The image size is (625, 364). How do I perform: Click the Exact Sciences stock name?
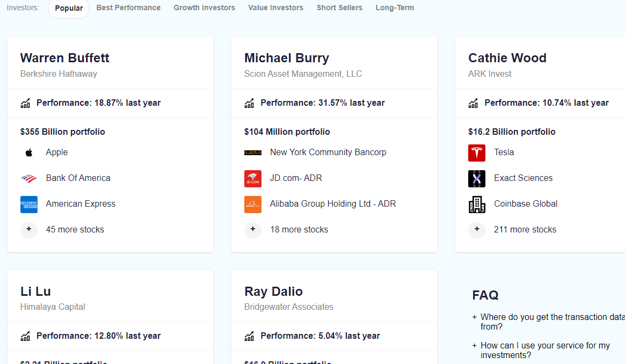pyautogui.click(x=523, y=178)
